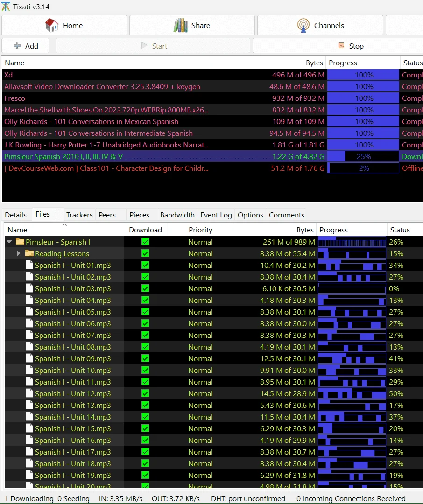
Task: Click the Pimsleur - Spanish I folder icon
Action: (x=20, y=242)
